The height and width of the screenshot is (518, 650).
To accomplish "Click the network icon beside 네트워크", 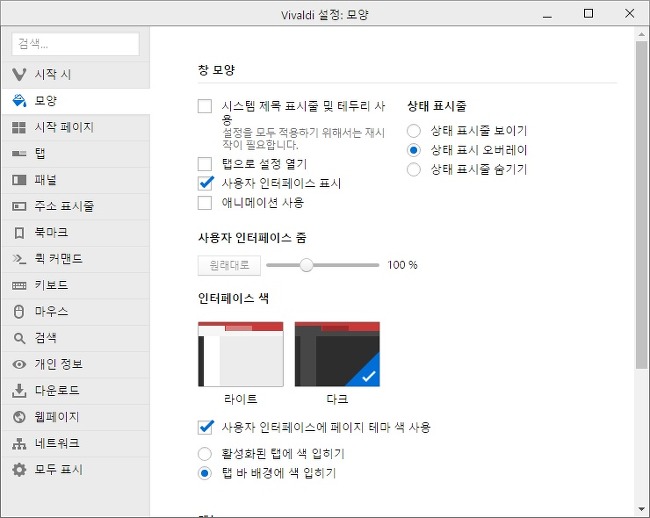I will click(x=19, y=443).
